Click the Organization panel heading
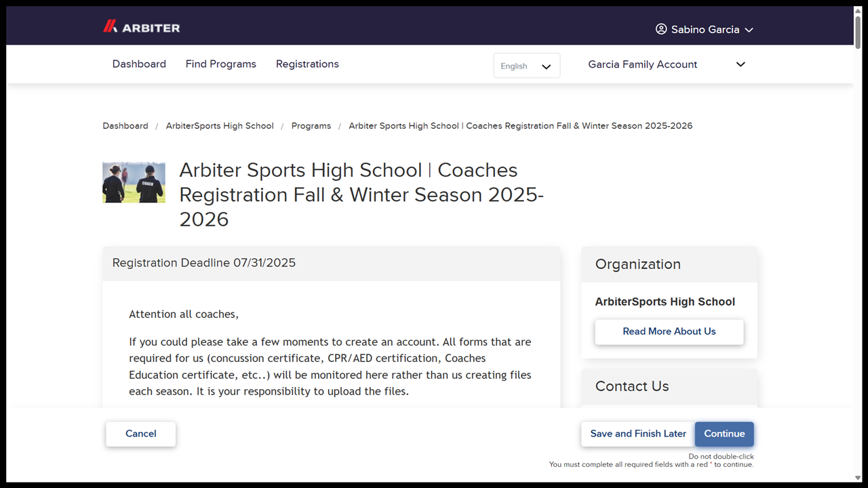Viewport: 868px width, 488px height. (x=638, y=264)
